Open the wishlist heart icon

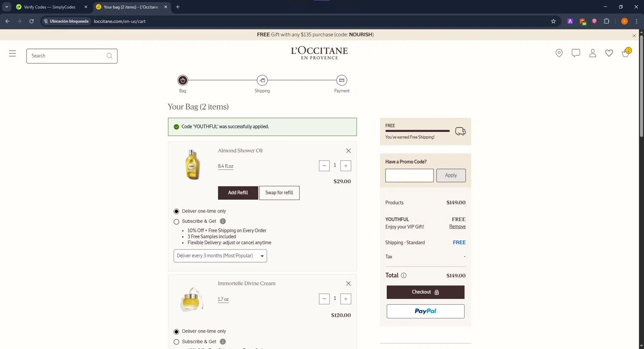coord(609,53)
